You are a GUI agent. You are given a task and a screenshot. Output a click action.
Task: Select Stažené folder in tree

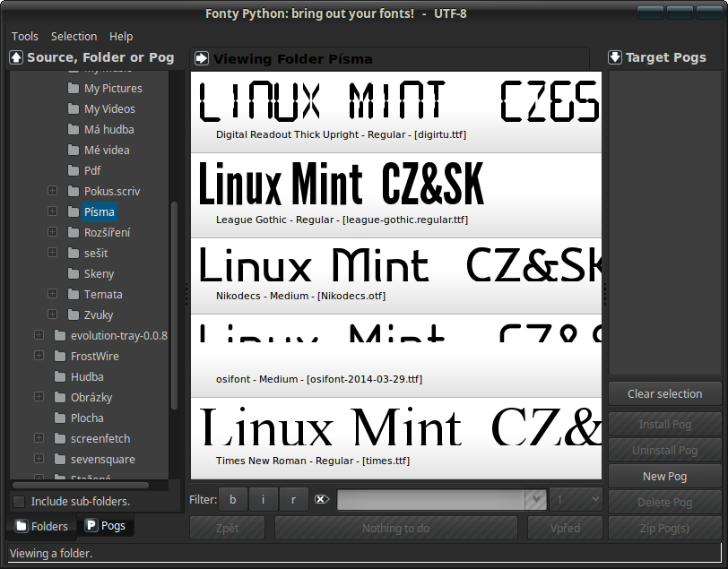[91, 477]
